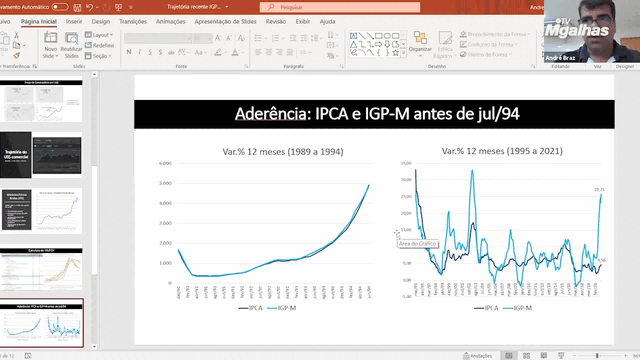Screen dimensions: 640x360
Task: Click the text highlight color pen
Action: pos(218,52)
